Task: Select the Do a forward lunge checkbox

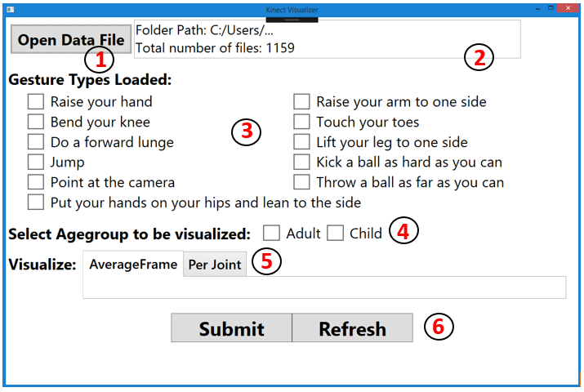Action: [x=36, y=142]
